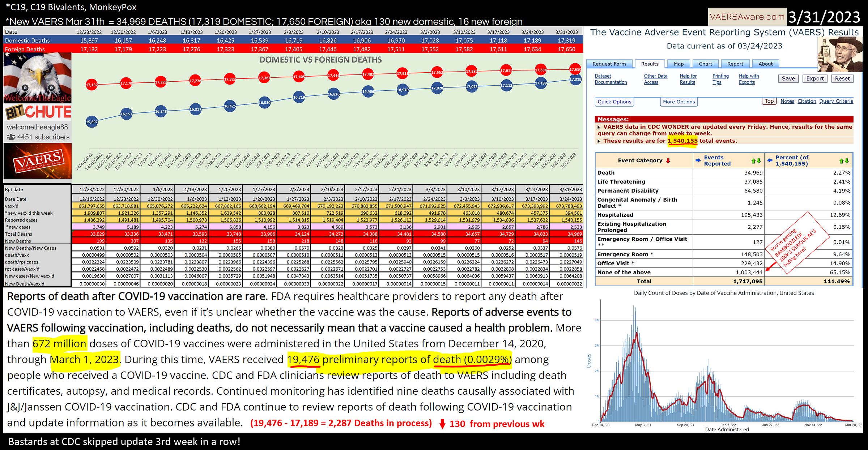Screen dimensions: 868x450
Task: Select the Hospitalized value 195,433
Action: (752, 215)
